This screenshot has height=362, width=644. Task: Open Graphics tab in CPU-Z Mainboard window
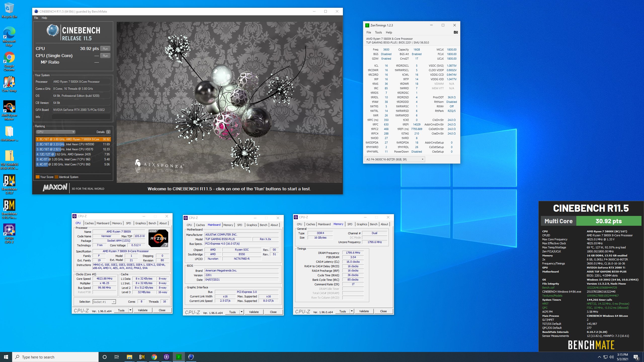(x=252, y=225)
